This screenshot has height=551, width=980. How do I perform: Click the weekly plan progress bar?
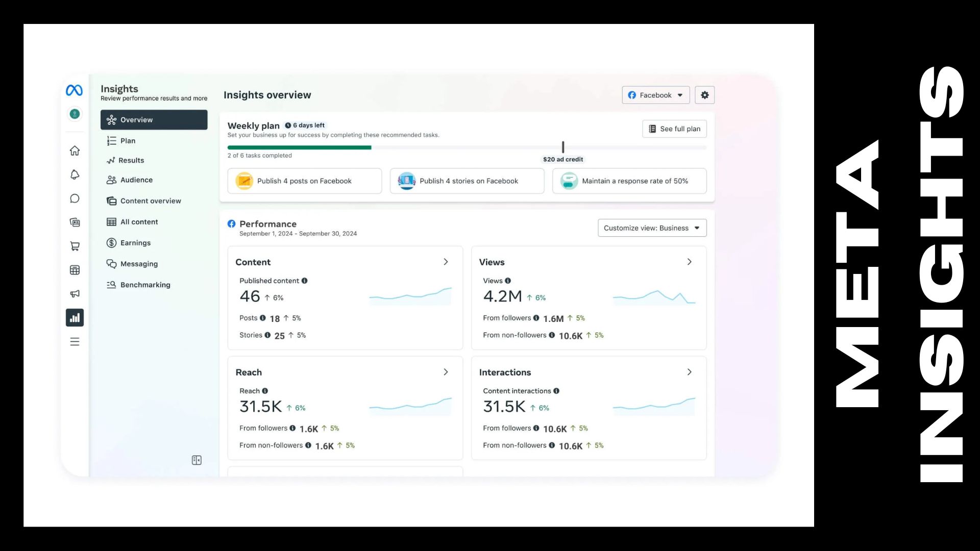click(x=467, y=147)
